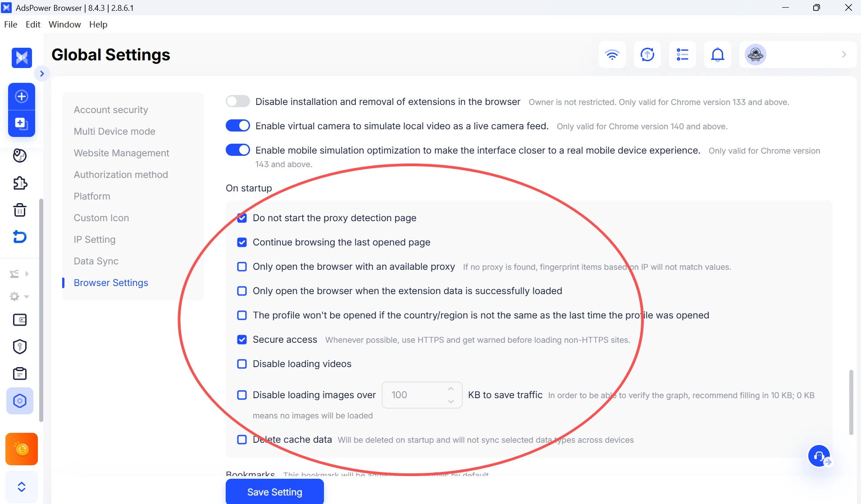Check country/region mismatch profile restriction
The image size is (861, 504).
click(x=242, y=315)
